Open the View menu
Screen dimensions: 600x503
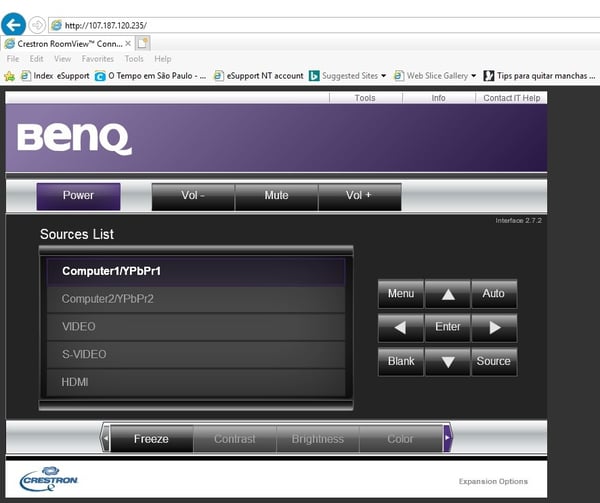tap(62, 59)
